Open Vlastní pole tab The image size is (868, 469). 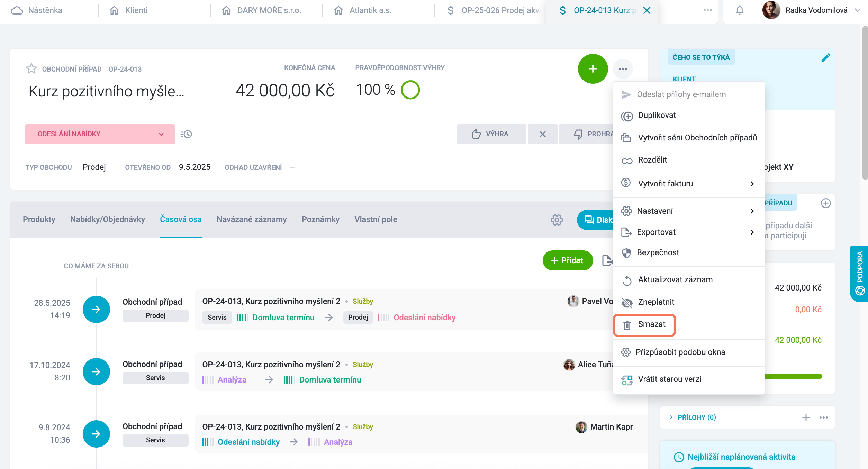point(376,220)
